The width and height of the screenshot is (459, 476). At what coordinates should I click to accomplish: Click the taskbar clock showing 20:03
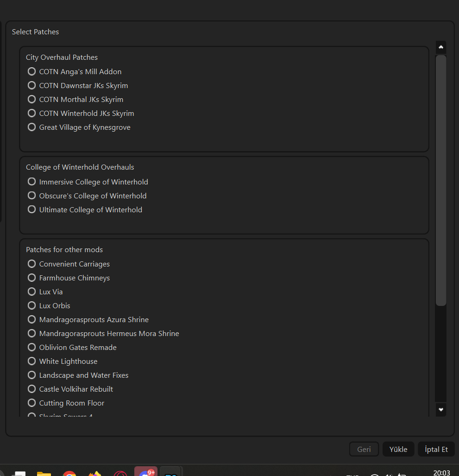[441, 473]
